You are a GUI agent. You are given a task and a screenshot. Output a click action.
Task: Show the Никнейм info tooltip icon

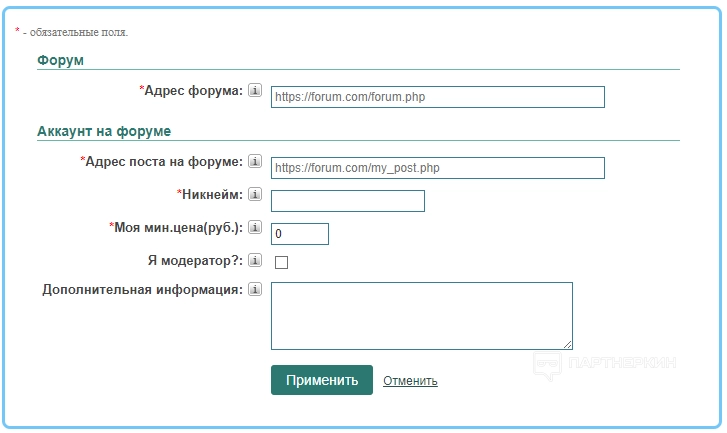coord(254,194)
